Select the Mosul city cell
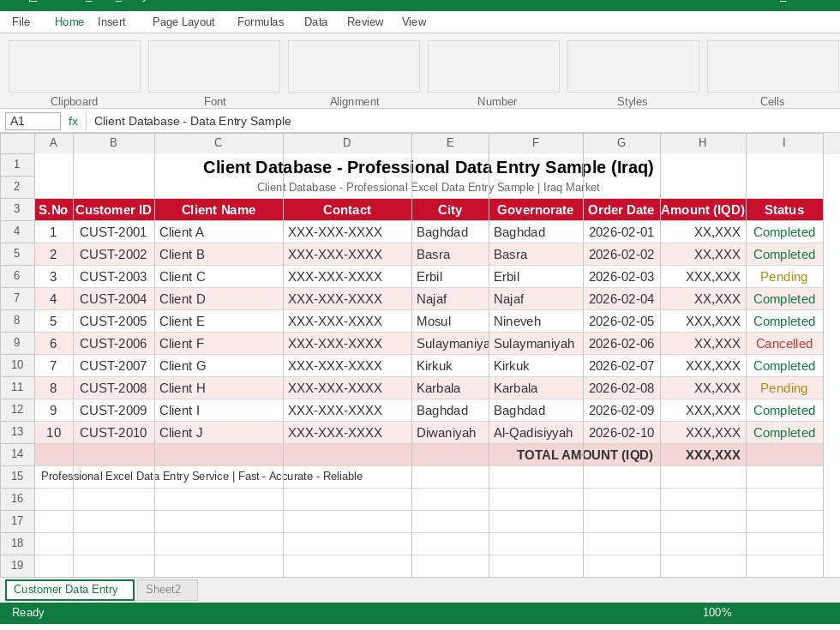 coord(450,321)
